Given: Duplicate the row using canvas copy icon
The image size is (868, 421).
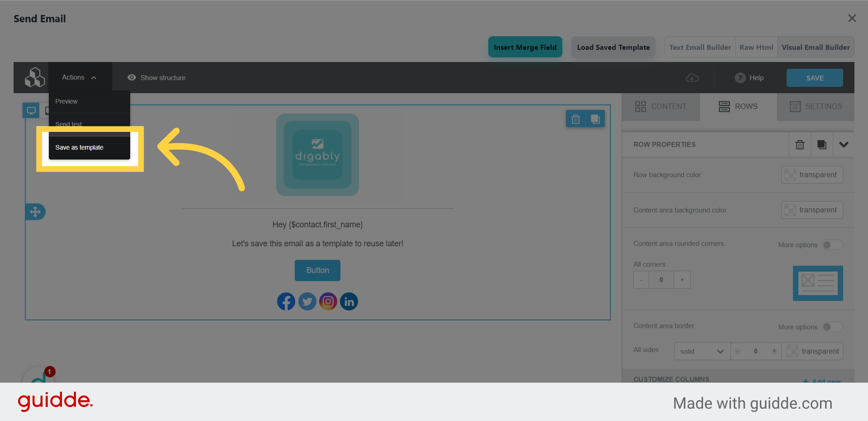Looking at the screenshot, I should 595,119.
